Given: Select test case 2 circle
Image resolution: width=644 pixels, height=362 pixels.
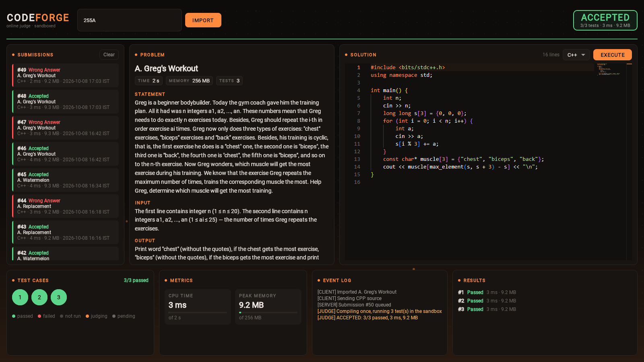Looking at the screenshot, I should click(39, 297).
